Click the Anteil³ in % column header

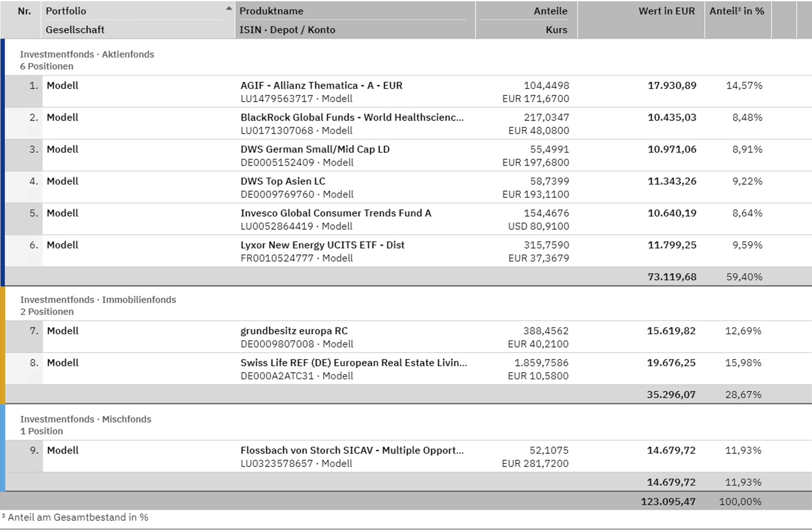pyautogui.click(x=737, y=11)
